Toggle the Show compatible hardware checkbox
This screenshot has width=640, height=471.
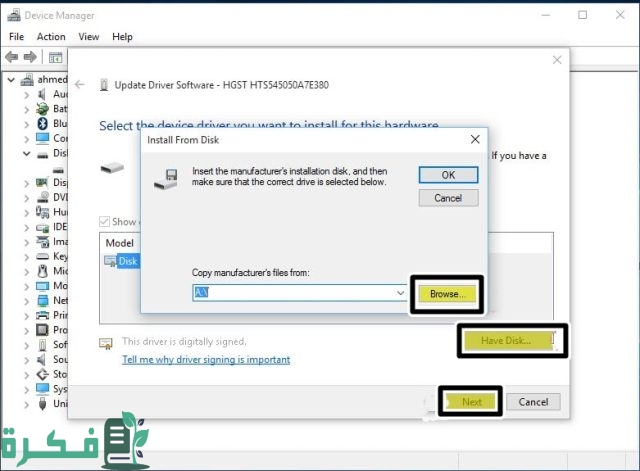tap(104, 222)
